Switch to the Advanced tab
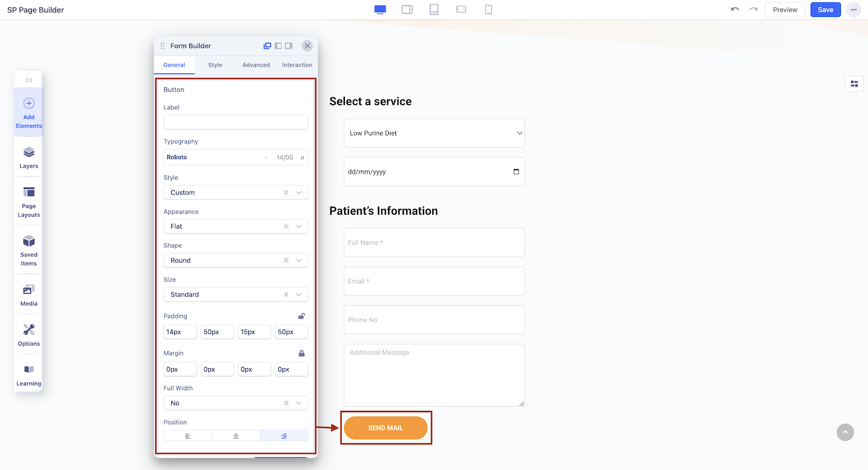The height and width of the screenshot is (470, 868). pyautogui.click(x=256, y=65)
